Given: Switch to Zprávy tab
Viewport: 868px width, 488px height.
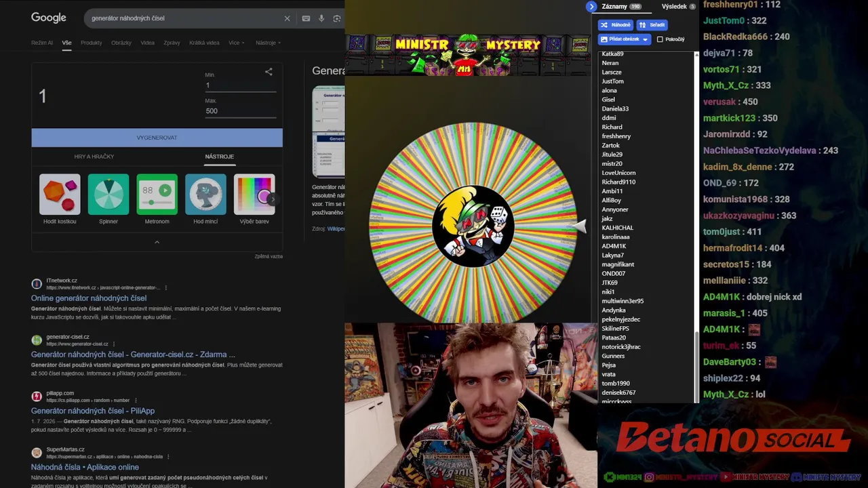Looking at the screenshot, I should coord(172,43).
